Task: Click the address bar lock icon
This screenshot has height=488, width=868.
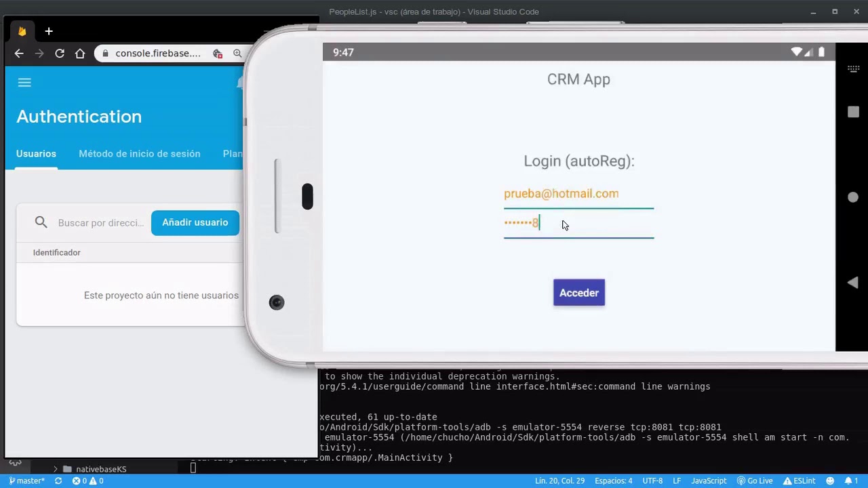Action: pos(105,54)
